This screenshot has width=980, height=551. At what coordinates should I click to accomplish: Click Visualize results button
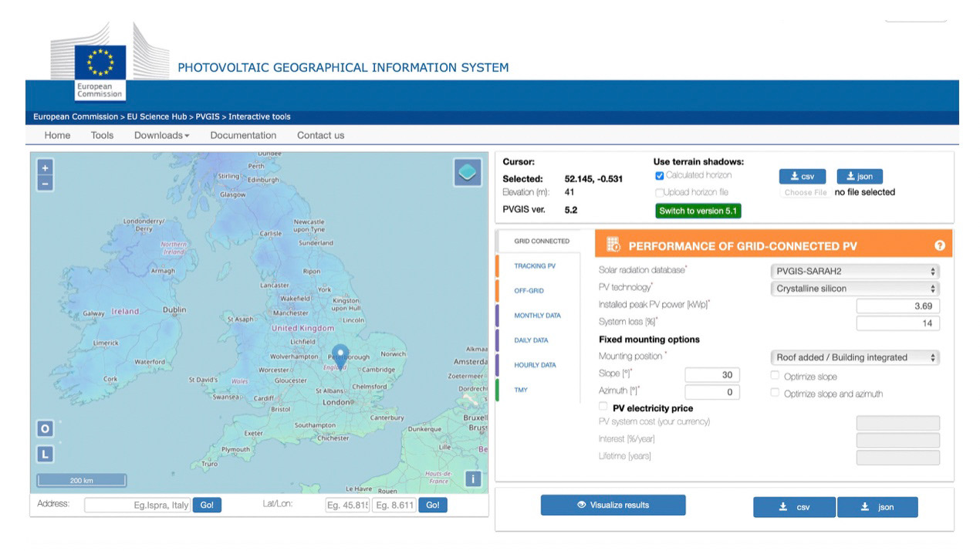[613, 505]
